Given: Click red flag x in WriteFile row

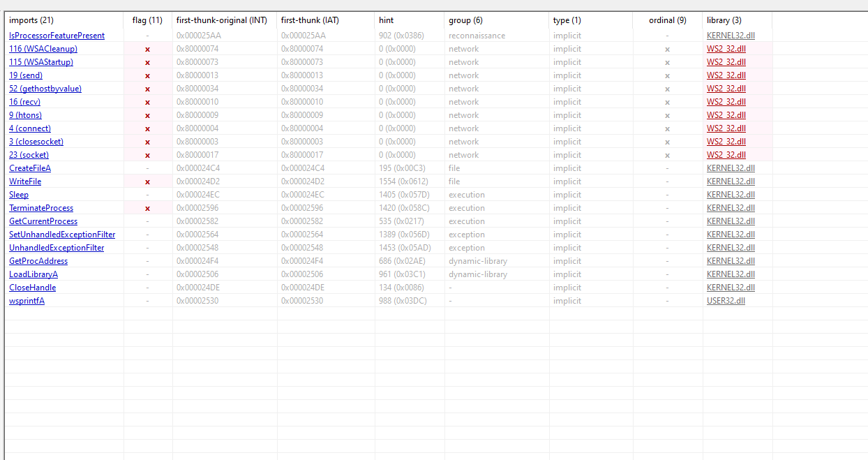Looking at the screenshot, I should pyautogui.click(x=147, y=181).
